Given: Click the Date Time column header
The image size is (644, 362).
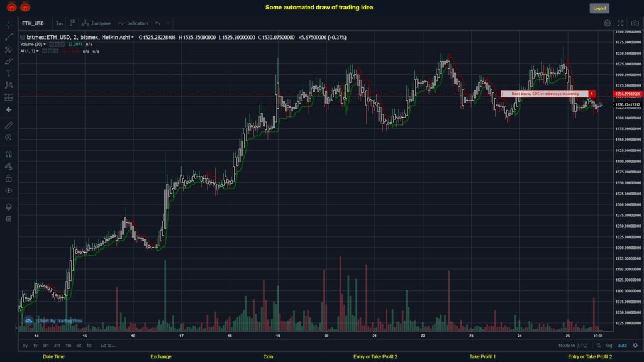Looking at the screenshot, I should 54,357.
